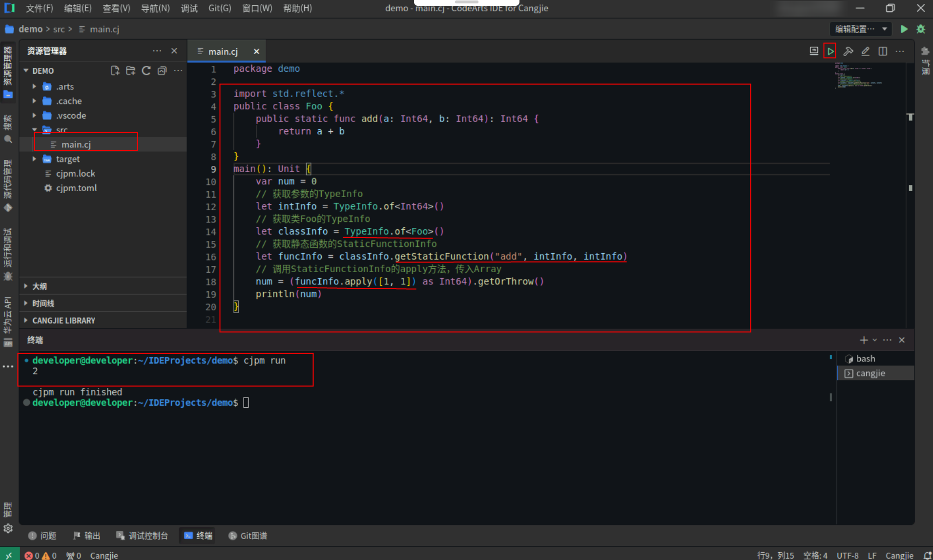Switch to the 问题 problems tab
The height and width of the screenshot is (560, 933).
coord(42,536)
